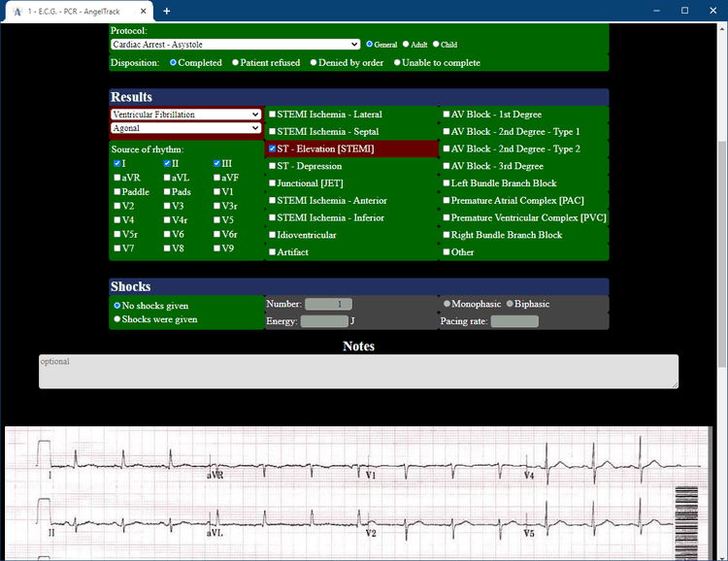
Task: Check Idioventricular result
Action: (x=273, y=235)
